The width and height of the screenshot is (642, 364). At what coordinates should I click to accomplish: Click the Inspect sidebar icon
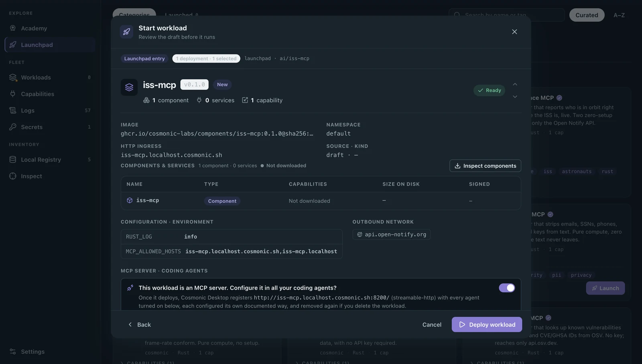pyautogui.click(x=13, y=176)
